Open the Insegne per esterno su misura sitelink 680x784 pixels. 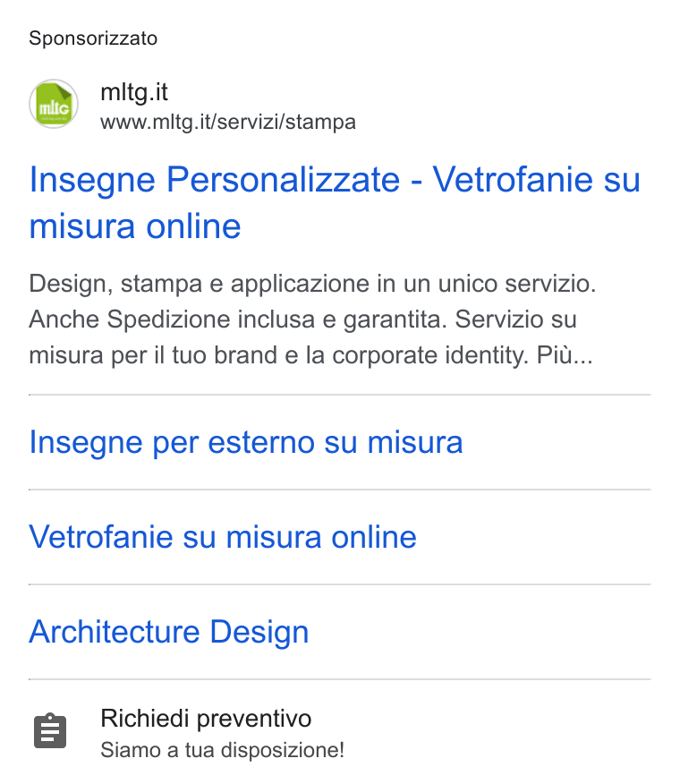coord(246,442)
